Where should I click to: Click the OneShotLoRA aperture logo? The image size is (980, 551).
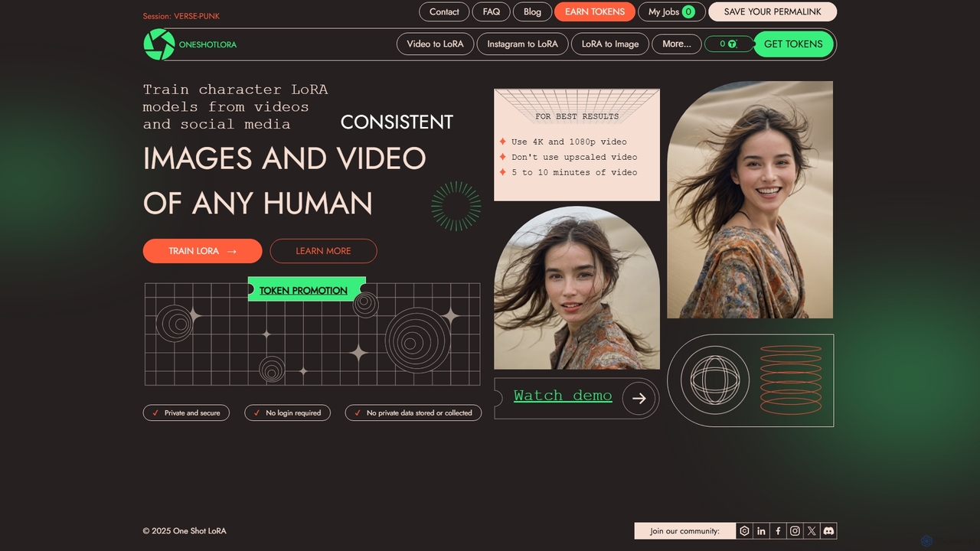coord(159,44)
